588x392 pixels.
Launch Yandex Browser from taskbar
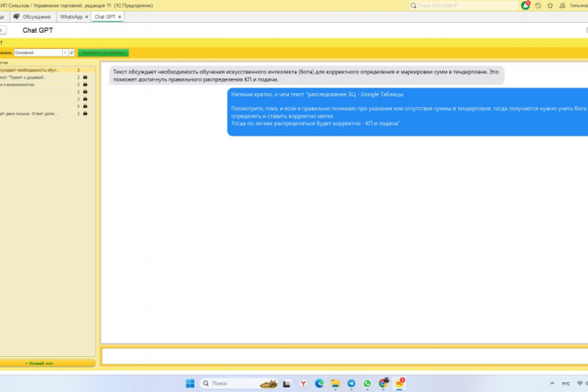click(x=303, y=383)
